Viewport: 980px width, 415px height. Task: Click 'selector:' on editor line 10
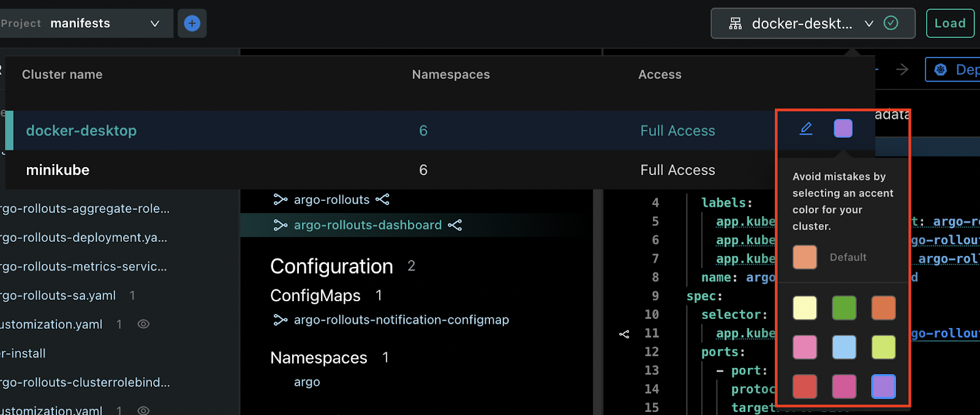click(x=734, y=315)
